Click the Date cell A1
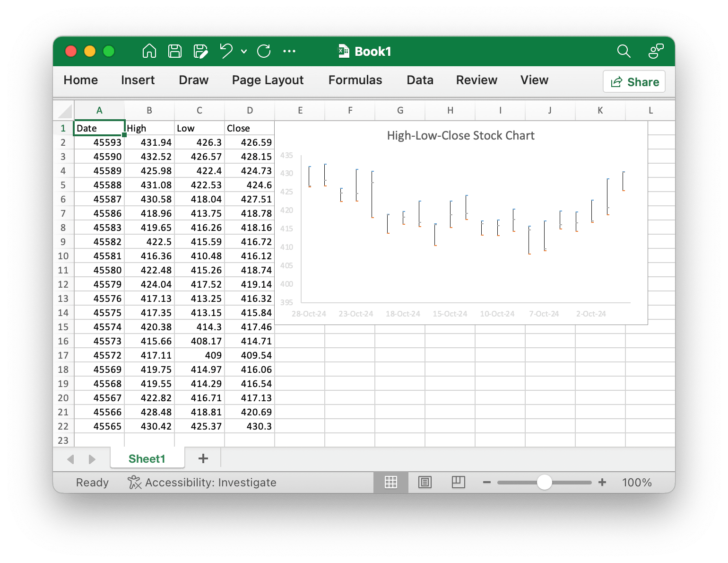728x563 pixels. [99, 128]
